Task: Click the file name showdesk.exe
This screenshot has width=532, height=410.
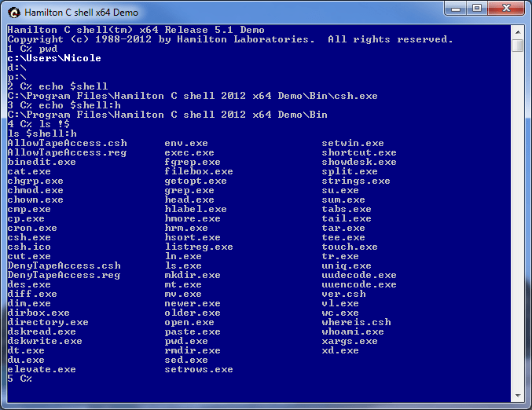Action: coord(359,162)
